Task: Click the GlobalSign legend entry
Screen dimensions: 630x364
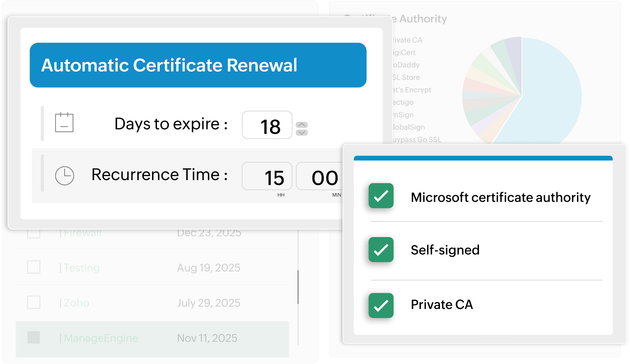Action: 408,127
